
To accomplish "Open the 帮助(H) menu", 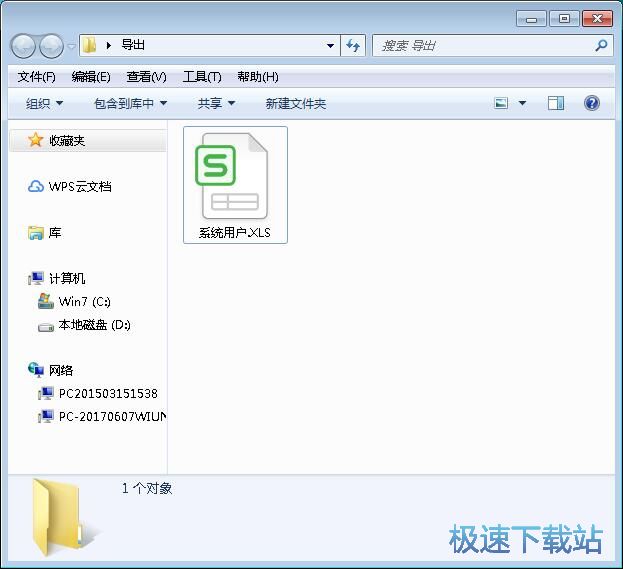I will coord(258,77).
